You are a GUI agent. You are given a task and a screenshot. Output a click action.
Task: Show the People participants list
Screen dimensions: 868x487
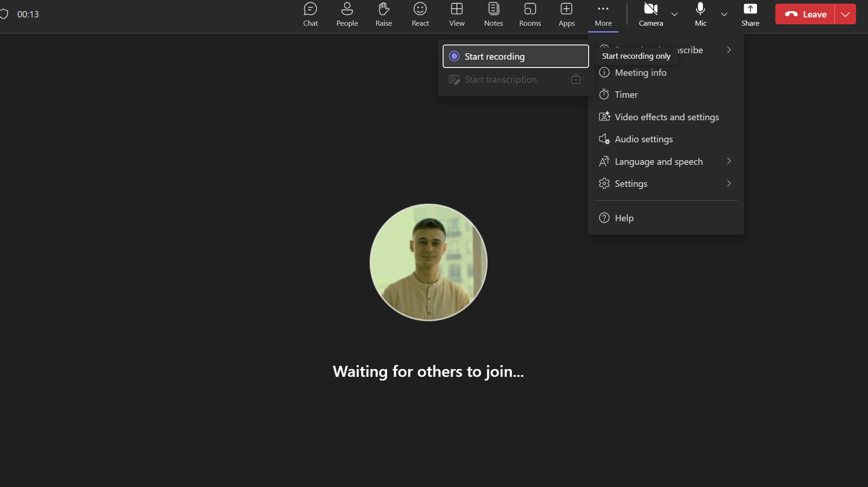coord(347,14)
